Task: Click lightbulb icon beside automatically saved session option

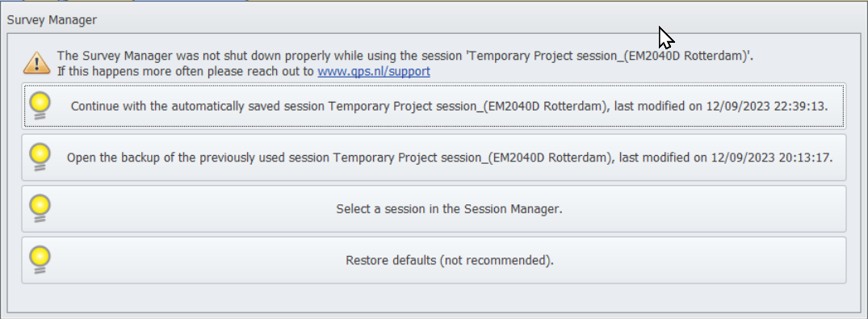Action: tap(40, 106)
